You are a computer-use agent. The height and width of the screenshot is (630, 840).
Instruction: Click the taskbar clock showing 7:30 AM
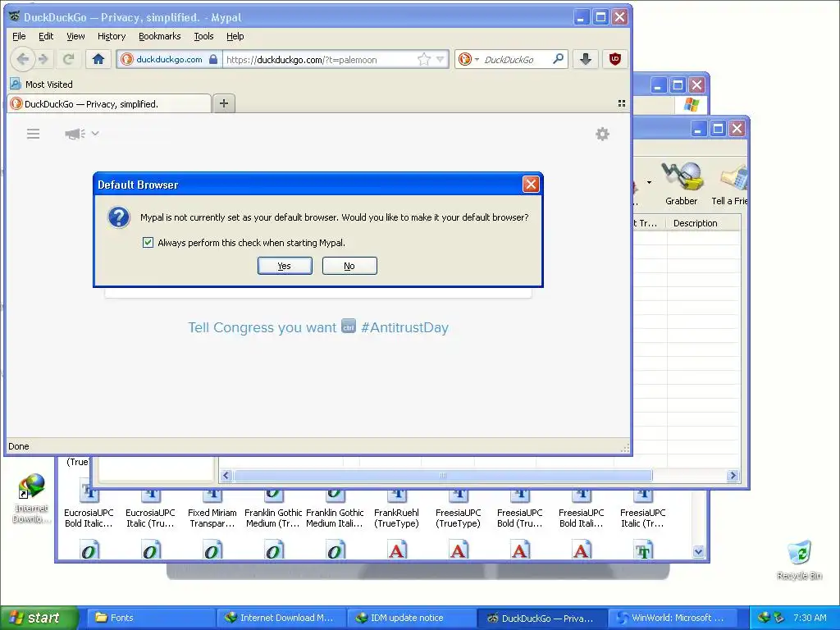coord(810,618)
